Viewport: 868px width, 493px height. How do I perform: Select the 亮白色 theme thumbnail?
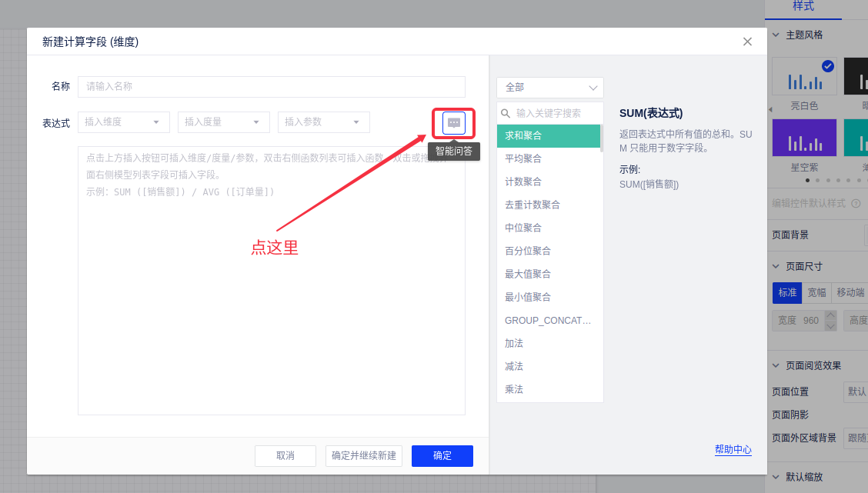(x=803, y=78)
